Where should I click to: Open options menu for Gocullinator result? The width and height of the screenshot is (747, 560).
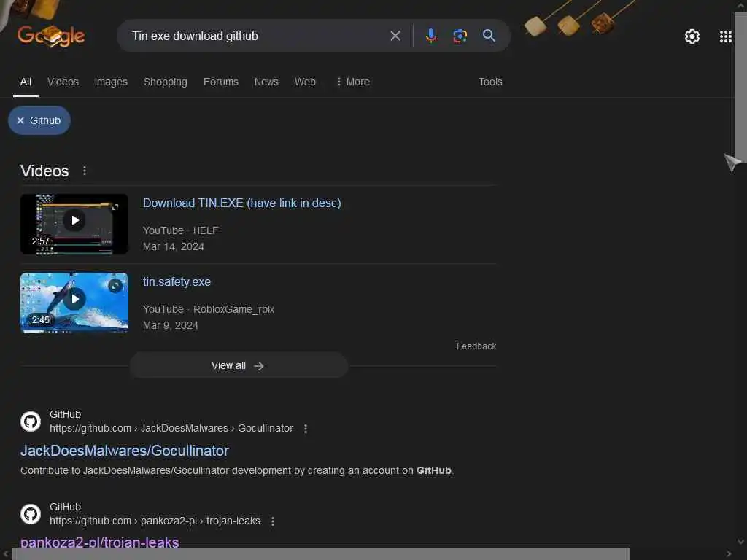306,429
